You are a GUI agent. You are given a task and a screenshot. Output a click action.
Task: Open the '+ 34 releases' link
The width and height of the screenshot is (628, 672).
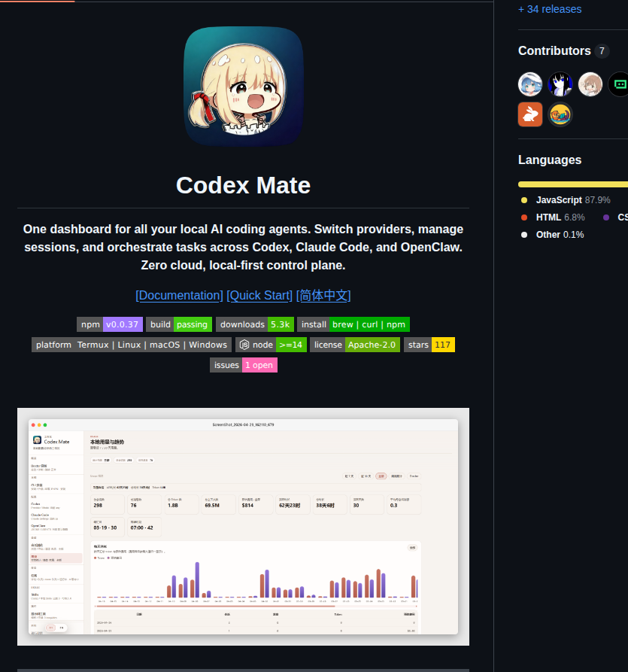click(550, 9)
